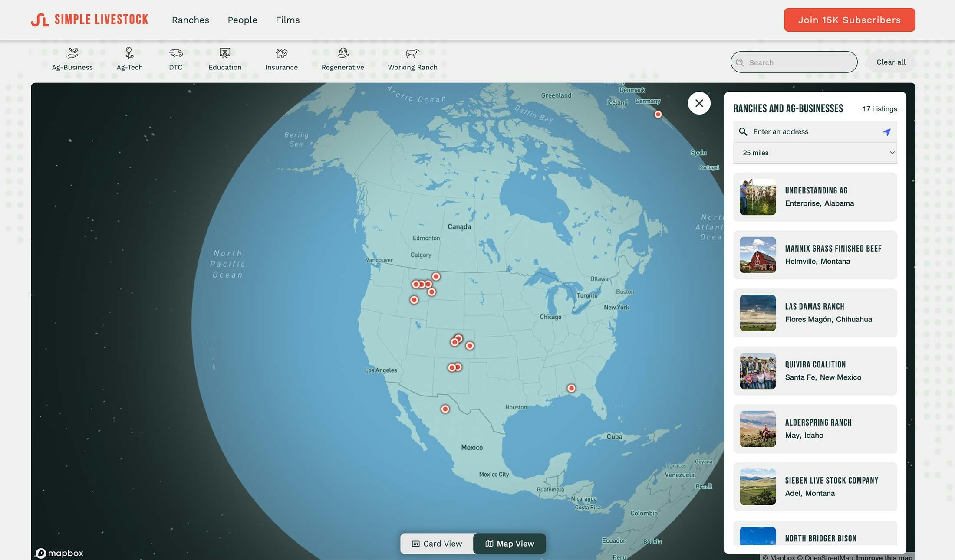Screen dimensions: 955x560
Task: Click the Search input field
Action: pos(799,62)
